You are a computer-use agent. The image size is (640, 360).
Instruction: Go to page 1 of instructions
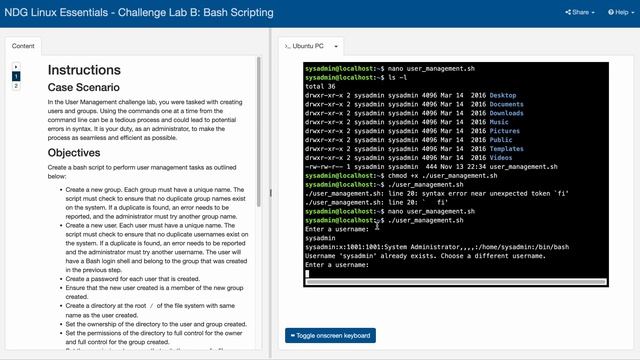[x=16, y=76]
